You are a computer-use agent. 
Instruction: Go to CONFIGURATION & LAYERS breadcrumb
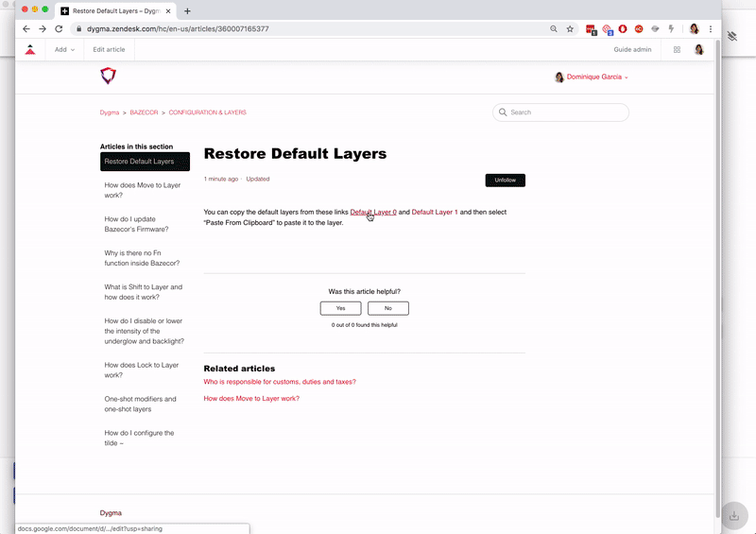click(207, 112)
